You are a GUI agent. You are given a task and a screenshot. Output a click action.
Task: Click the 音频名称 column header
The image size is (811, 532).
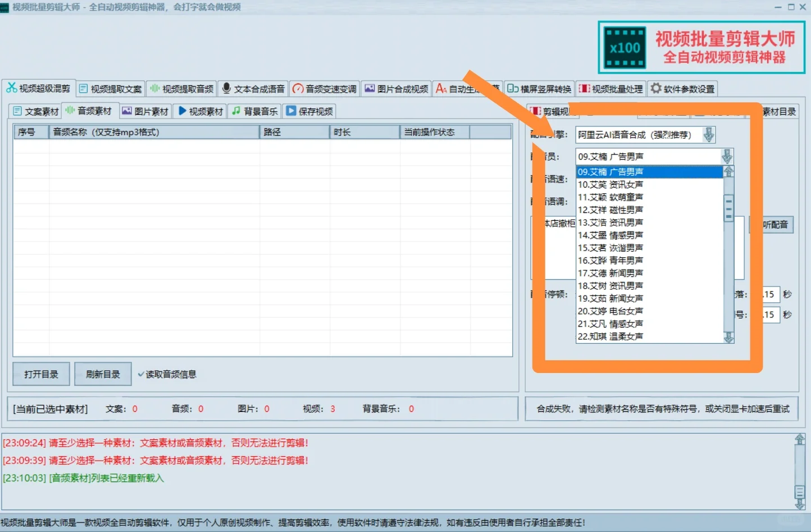(154, 132)
